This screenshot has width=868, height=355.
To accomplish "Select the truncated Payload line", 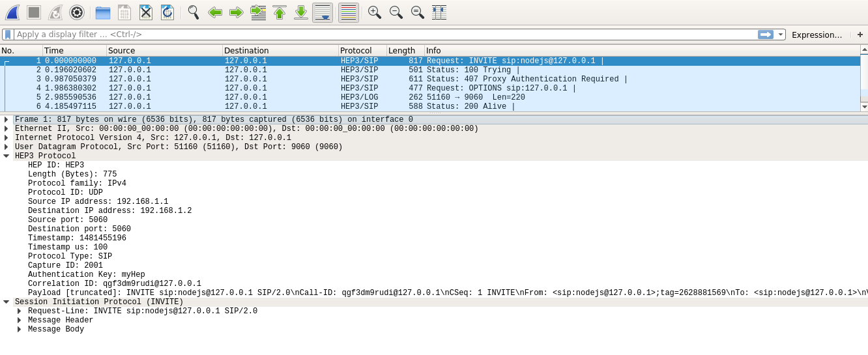I will (448, 292).
